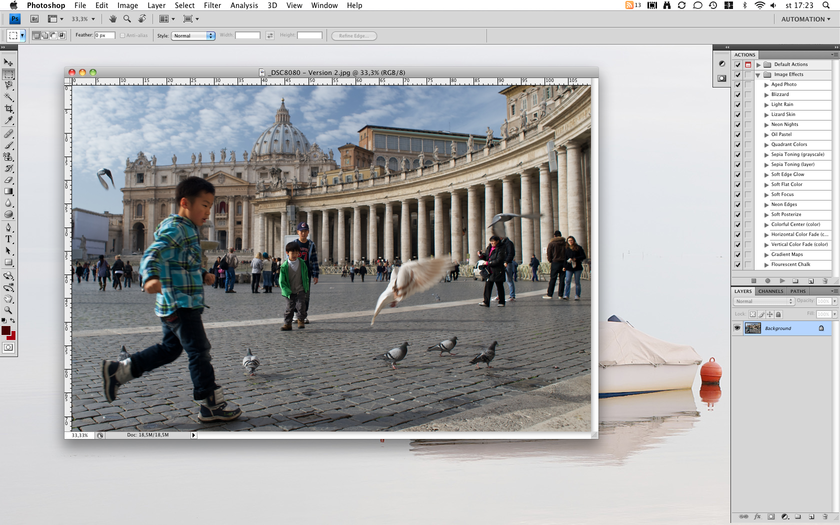Select the Crop tool
840x525 pixels.
(9, 109)
